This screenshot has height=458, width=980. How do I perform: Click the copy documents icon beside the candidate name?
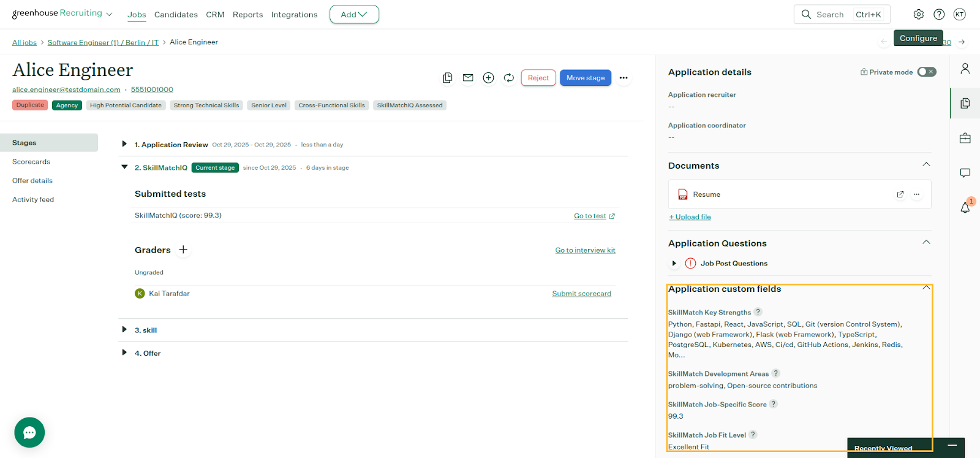(448, 78)
